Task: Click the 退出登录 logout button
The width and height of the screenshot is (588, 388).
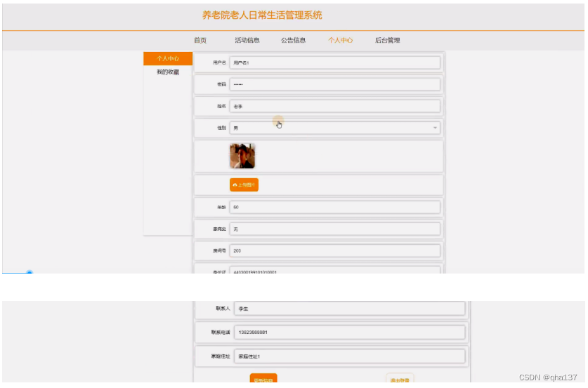Action: point(400,378)
